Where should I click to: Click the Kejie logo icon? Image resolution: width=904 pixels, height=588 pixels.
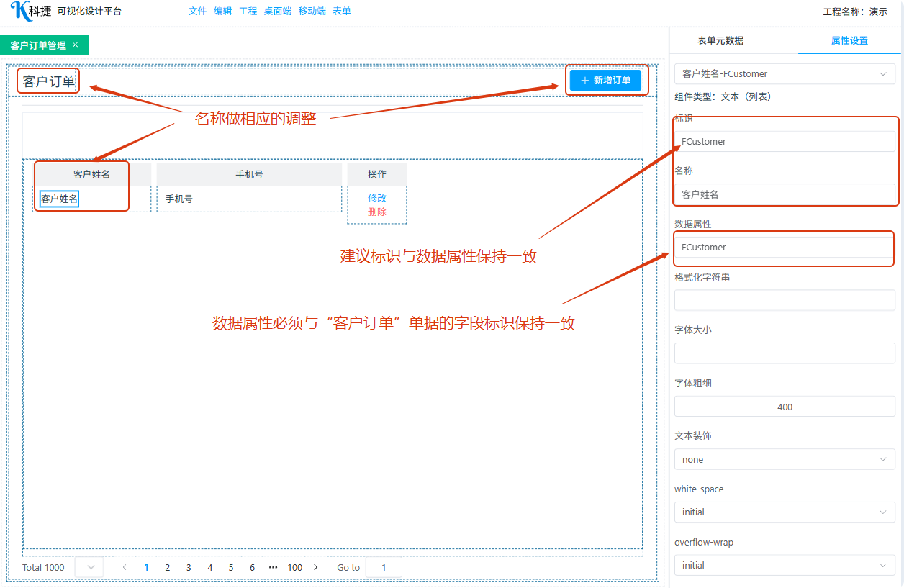(x=19, y=11)
